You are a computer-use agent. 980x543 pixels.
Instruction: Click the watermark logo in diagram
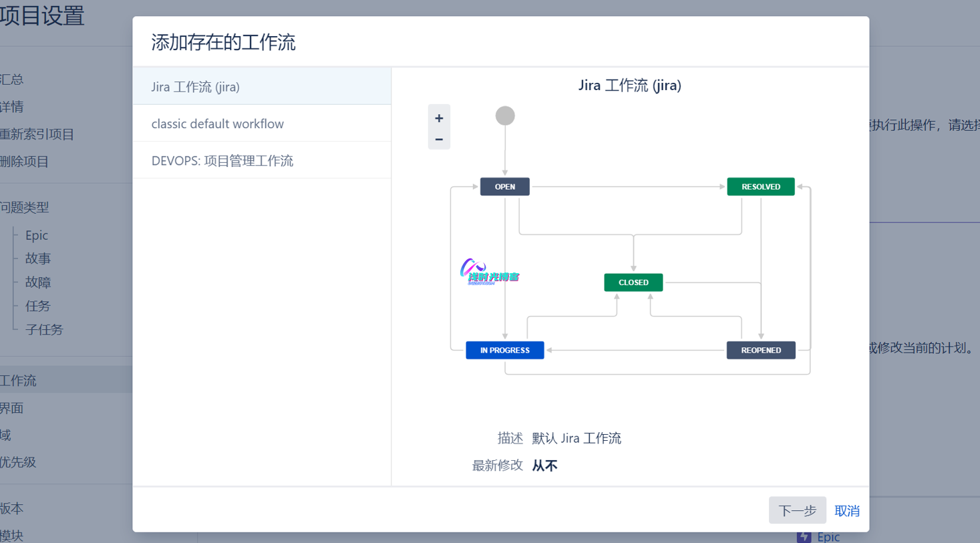tap(489, 273)
